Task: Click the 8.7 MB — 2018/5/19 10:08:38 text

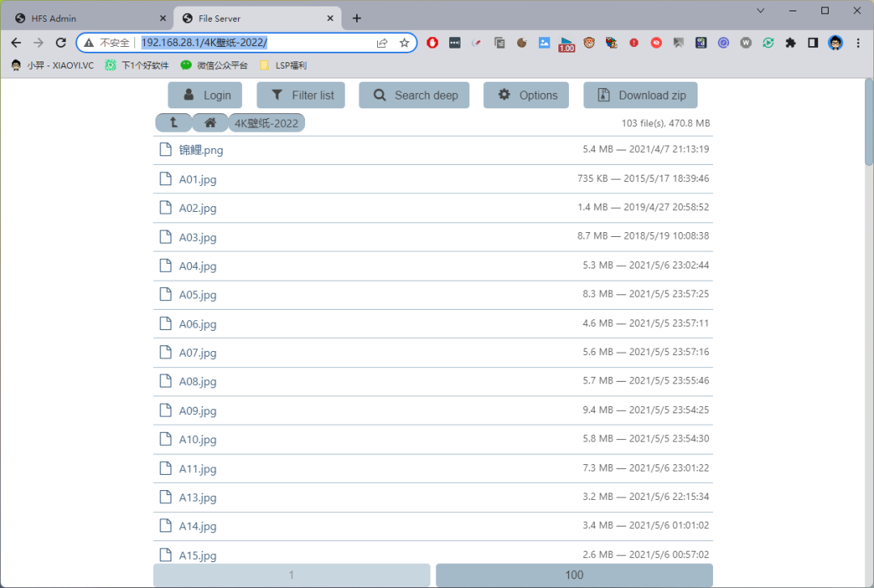Action: (643, 235)
